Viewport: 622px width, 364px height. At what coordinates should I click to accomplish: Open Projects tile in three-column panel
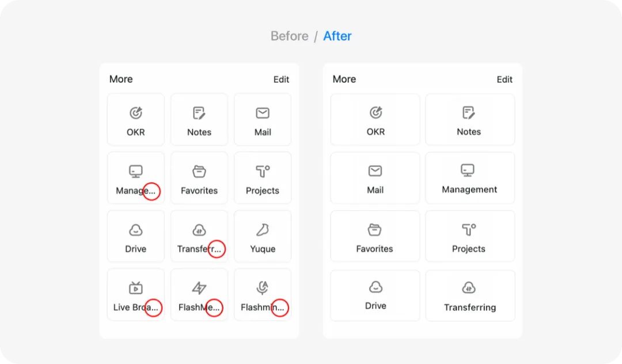pyautogui.click(x=263, y=178)
